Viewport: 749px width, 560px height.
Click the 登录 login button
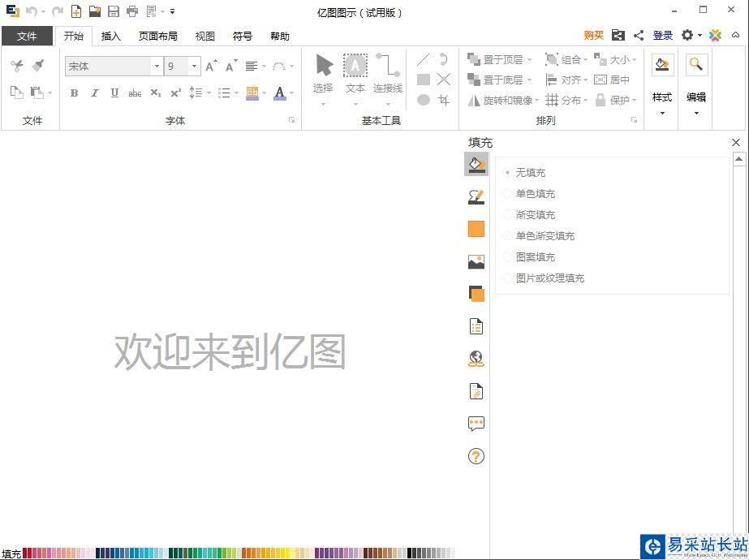click(663, 36)
